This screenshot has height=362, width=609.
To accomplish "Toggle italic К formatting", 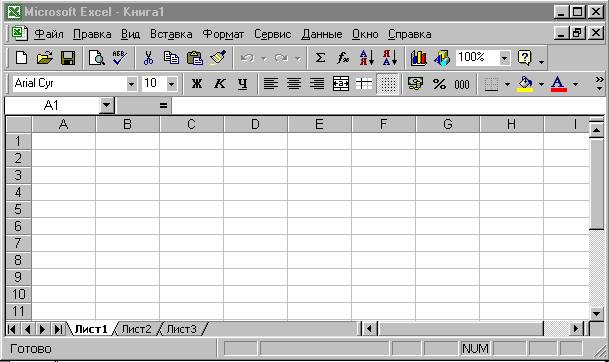I will [220, 84].
